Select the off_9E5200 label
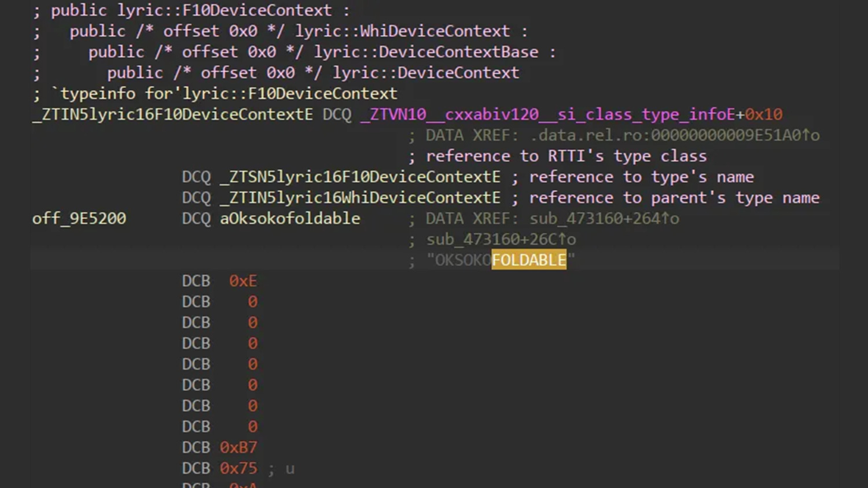 [x=79, y=219]
